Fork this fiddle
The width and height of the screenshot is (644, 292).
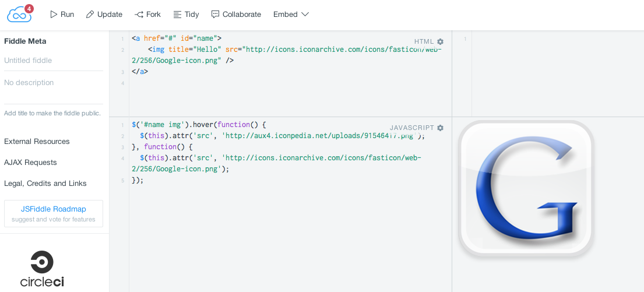click(x=147, y=15)
